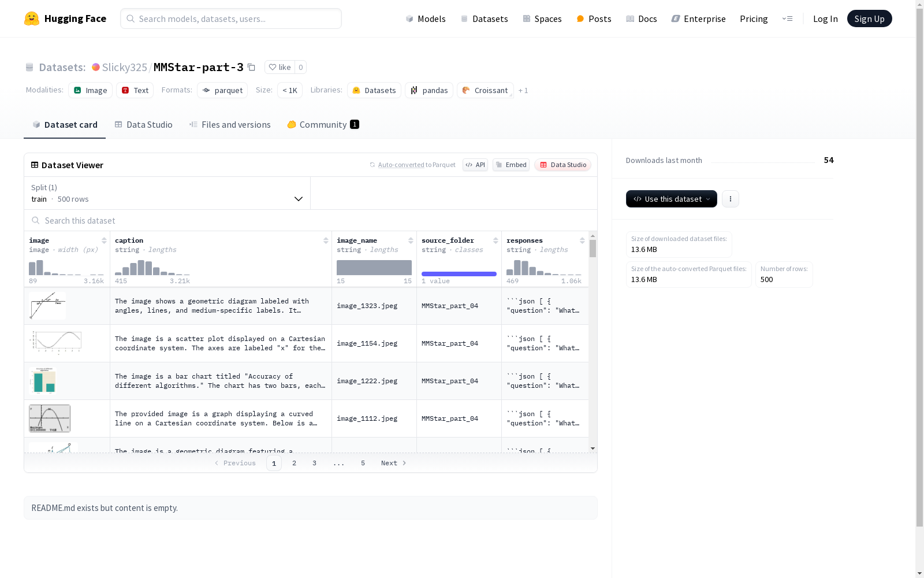Open the Slicky325 profile link
Screen dimensions: 924x578
[125, 67]
